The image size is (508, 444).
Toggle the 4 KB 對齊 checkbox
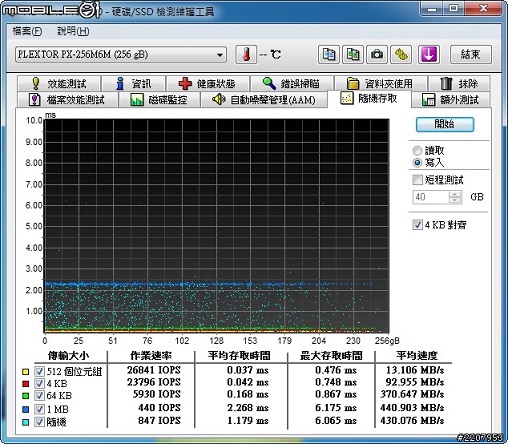click(417, 225)
